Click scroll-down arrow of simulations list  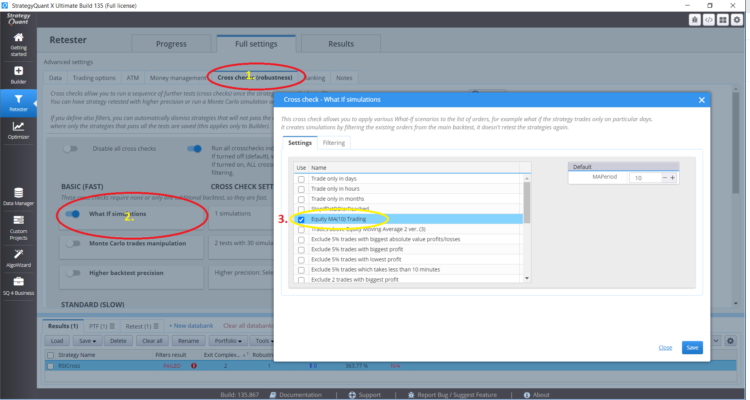click(x=527, y=278)
